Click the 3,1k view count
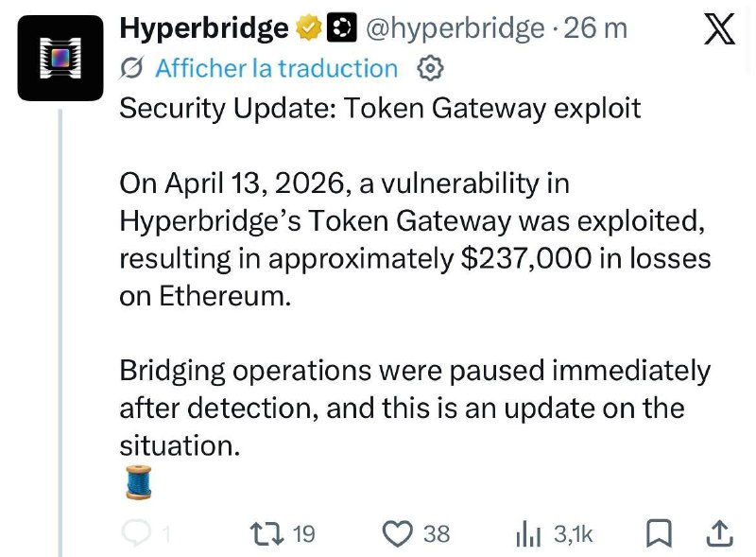This screenshot has width=756, height=557. (573, 534)
